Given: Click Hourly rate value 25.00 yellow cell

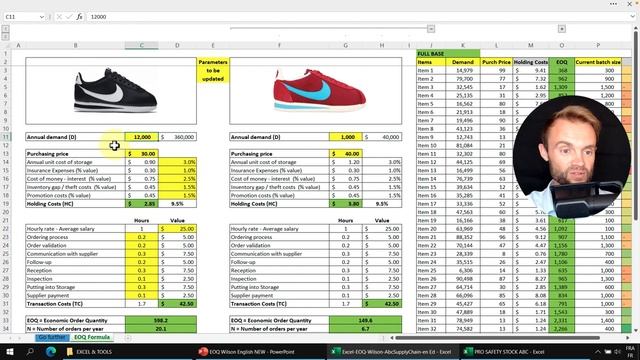Looking at the screenshot, I should click(x=177, y=229).
